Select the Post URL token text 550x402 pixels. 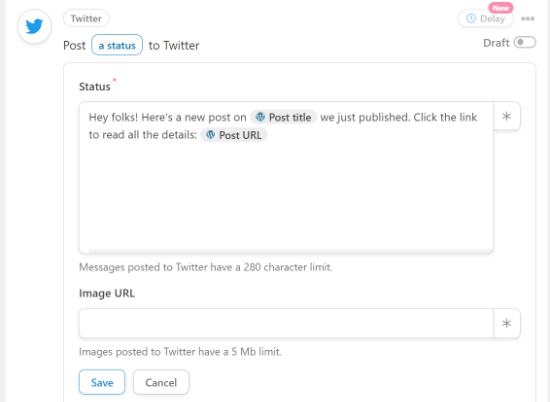click(x=240, y=135)
